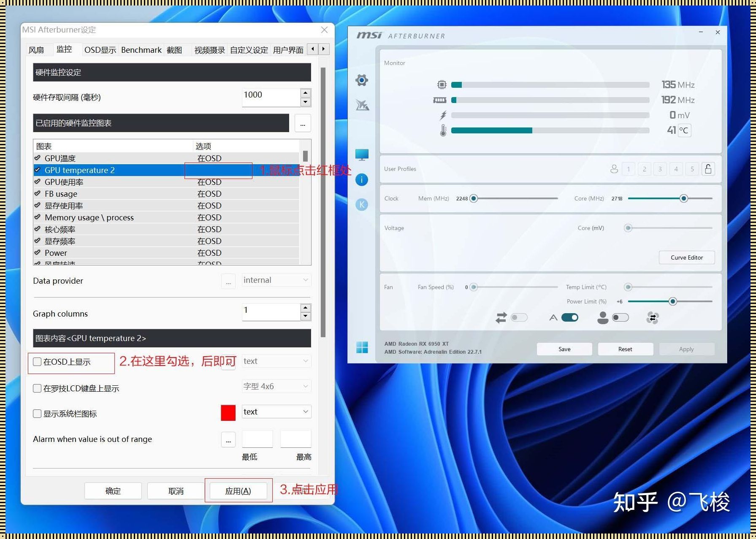
Task: Click the 硬件存取间隔 1000 input field
Action: tap(271, 98)
